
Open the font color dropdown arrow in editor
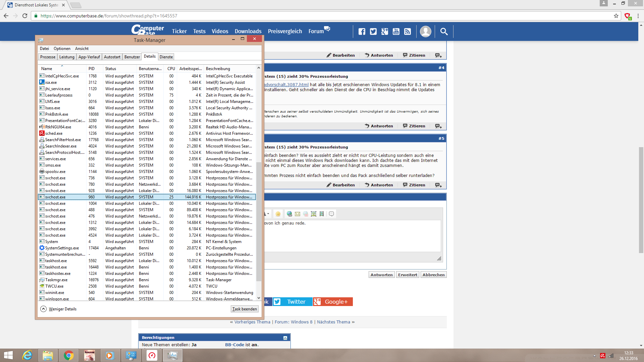[268, 214]
